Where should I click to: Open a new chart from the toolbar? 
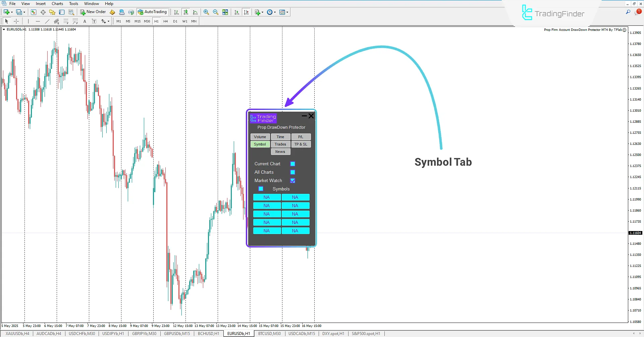click(x=6, y=12)
